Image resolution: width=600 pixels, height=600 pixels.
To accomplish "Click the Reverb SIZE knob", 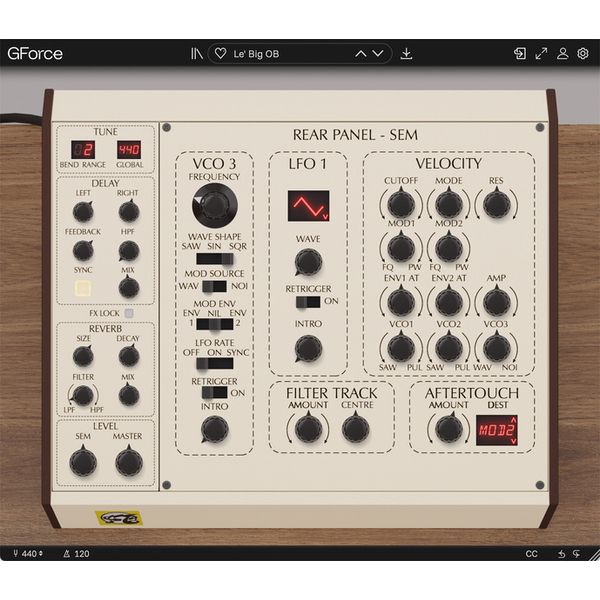I will [83, 357].
